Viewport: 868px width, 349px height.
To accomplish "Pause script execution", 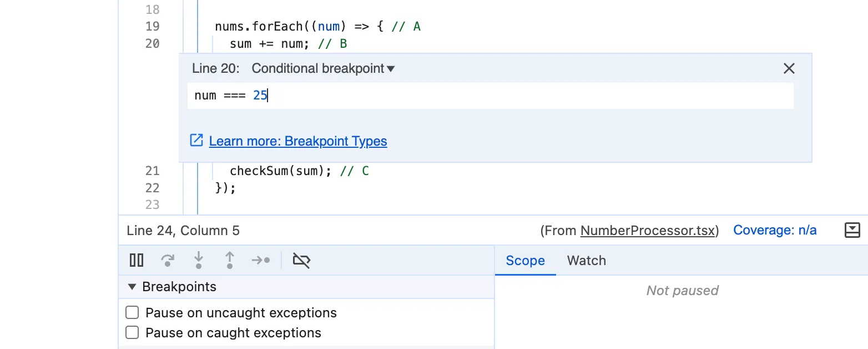I will click(137, 260).
